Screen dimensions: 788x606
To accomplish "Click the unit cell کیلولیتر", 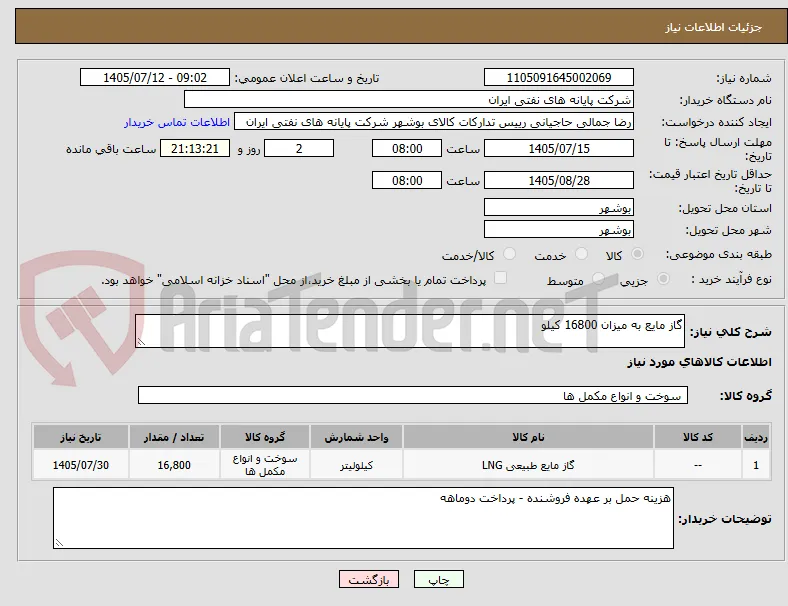I will [x=356, y=465].
